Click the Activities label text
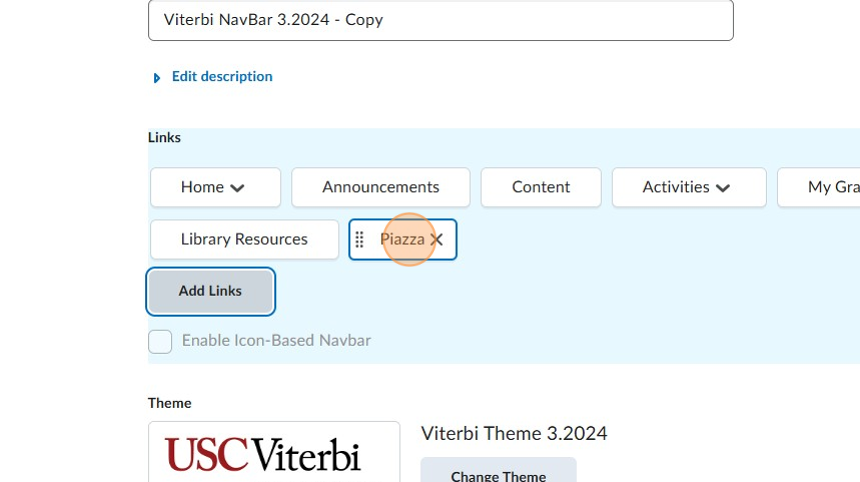This screenshot has width=860, height=482. [676, 187]
